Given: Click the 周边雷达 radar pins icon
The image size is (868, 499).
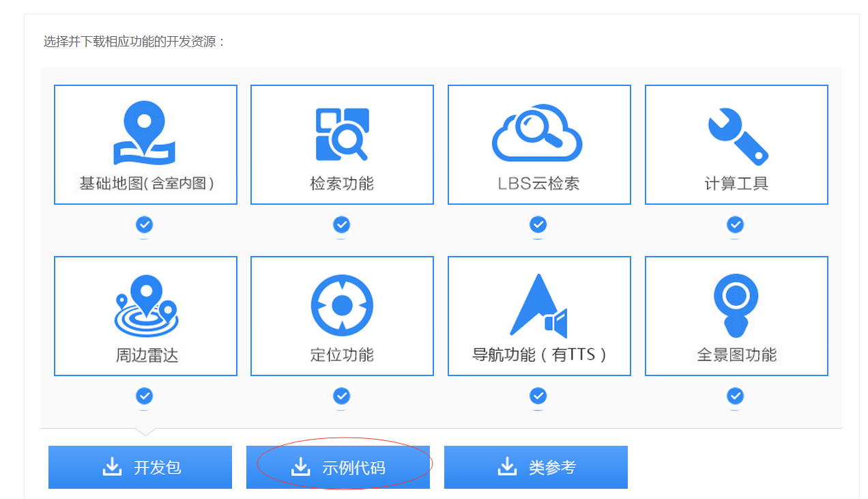Looking at the screenshot, I should coord(145,305).
